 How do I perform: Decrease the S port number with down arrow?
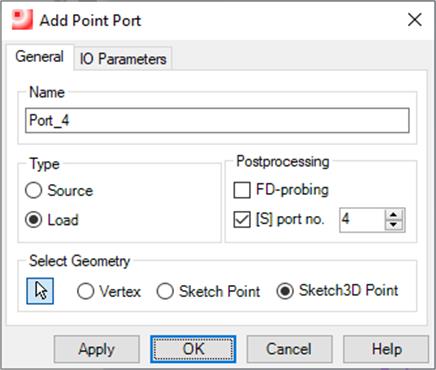coord(394,225)
